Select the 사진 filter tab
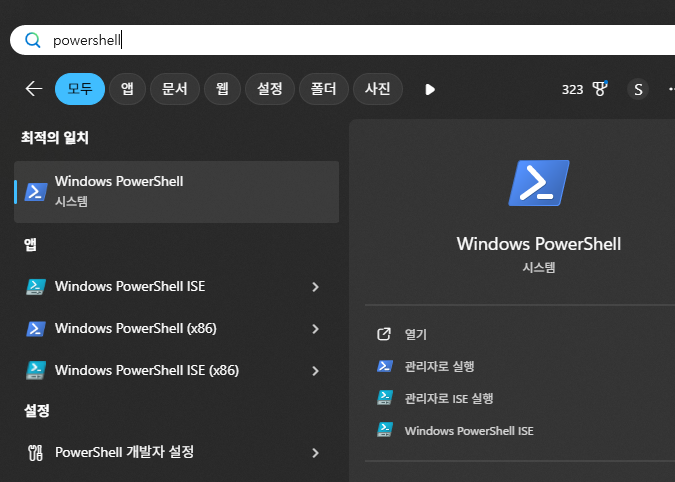This screenshot has width=675, height=482. (378, 89)
